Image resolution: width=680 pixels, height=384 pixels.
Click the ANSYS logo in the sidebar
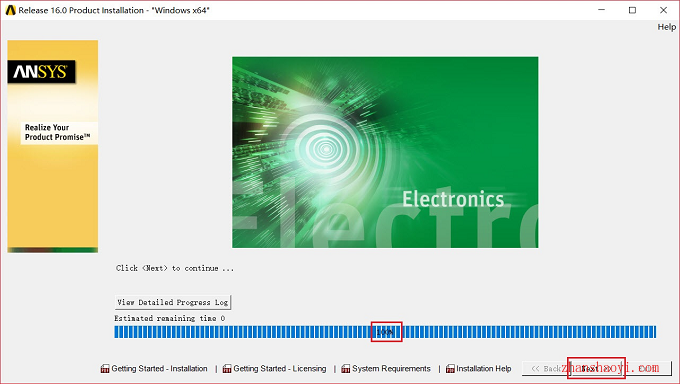41,72
